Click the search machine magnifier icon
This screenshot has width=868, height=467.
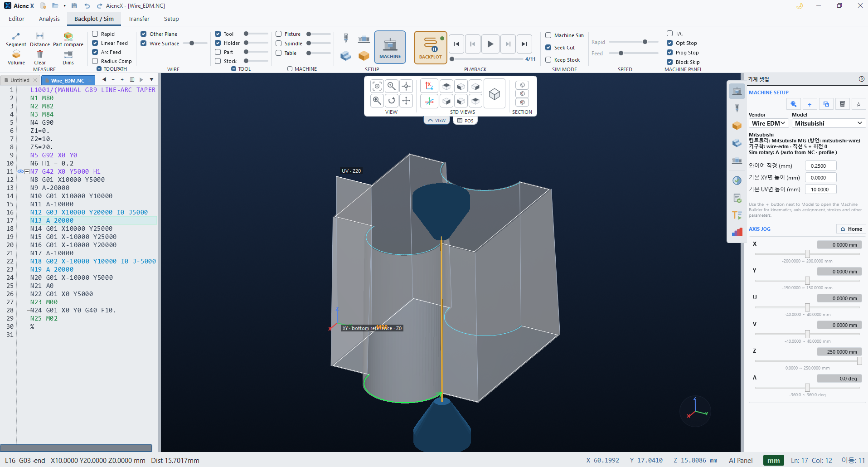793,104
